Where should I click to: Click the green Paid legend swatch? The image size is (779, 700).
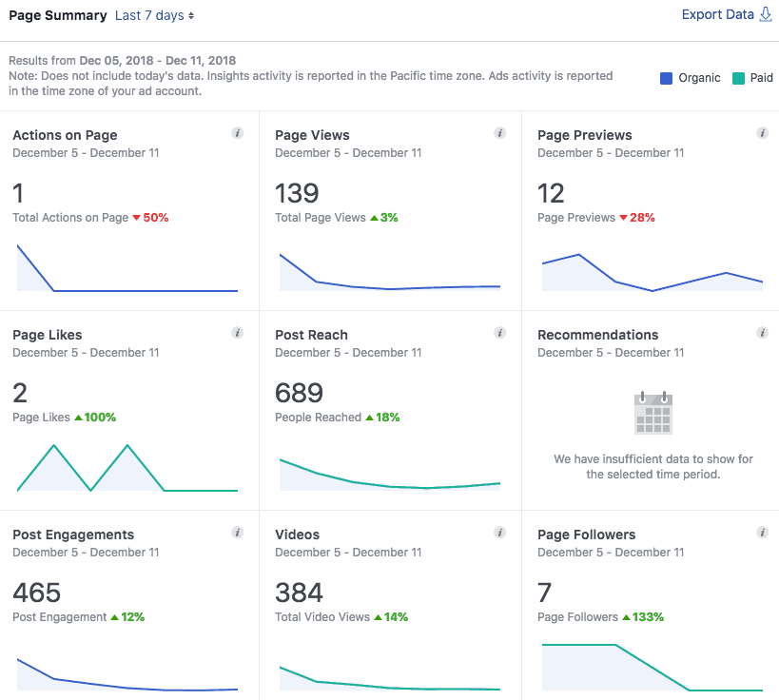(x=738, y=78)
